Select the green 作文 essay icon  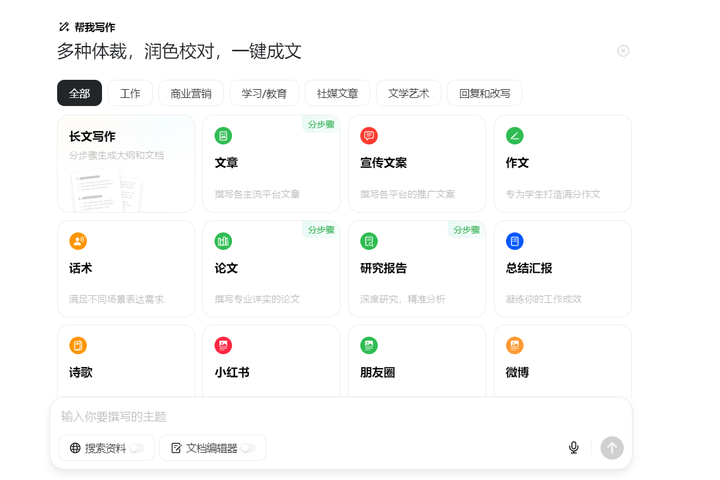point(515,136)
